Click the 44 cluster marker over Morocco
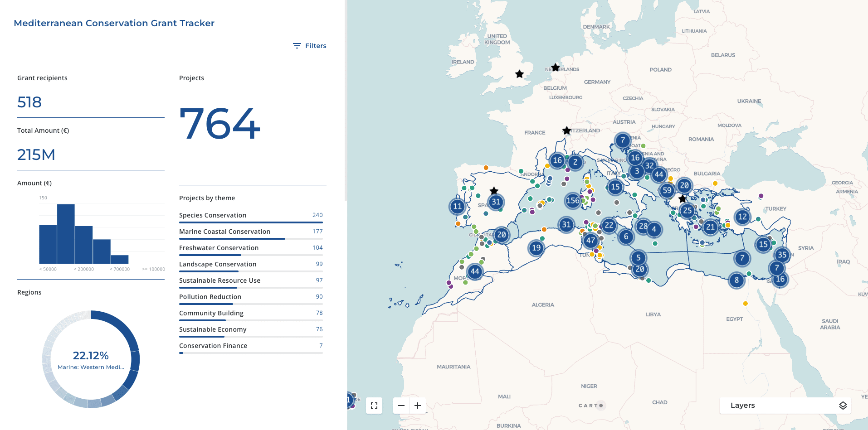The image size is (868, 430). pyautogui.click(x=474, y=272)
